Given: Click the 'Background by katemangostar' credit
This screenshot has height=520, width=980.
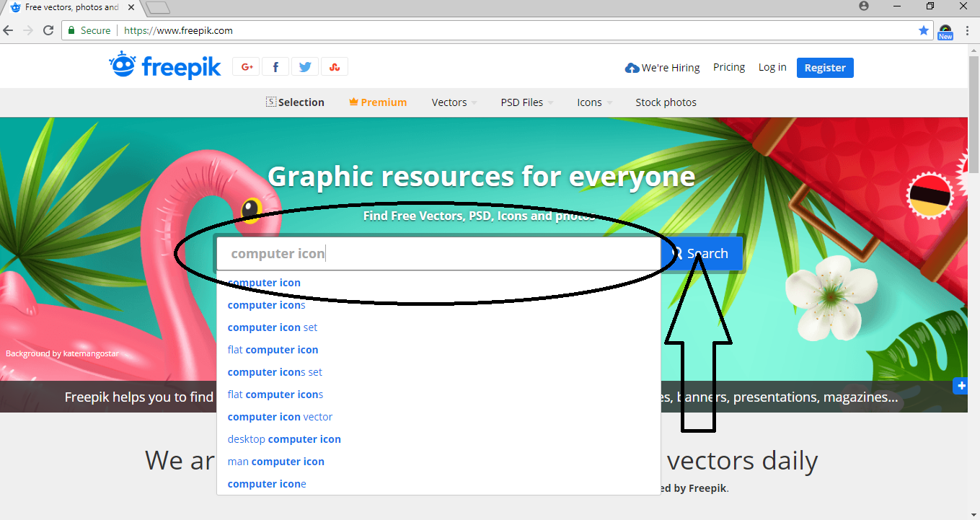Looking at the screenshot, I should [62, 353].
